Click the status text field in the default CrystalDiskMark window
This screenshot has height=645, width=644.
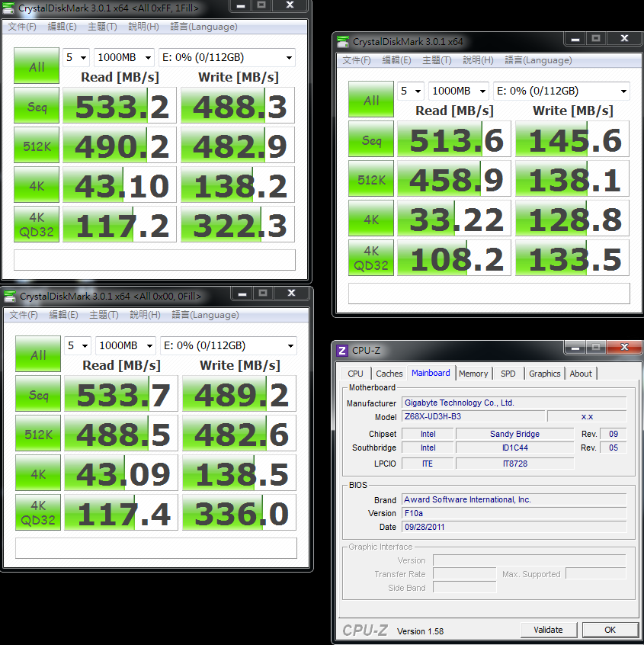pyautogui.click(x=489, y=294)
